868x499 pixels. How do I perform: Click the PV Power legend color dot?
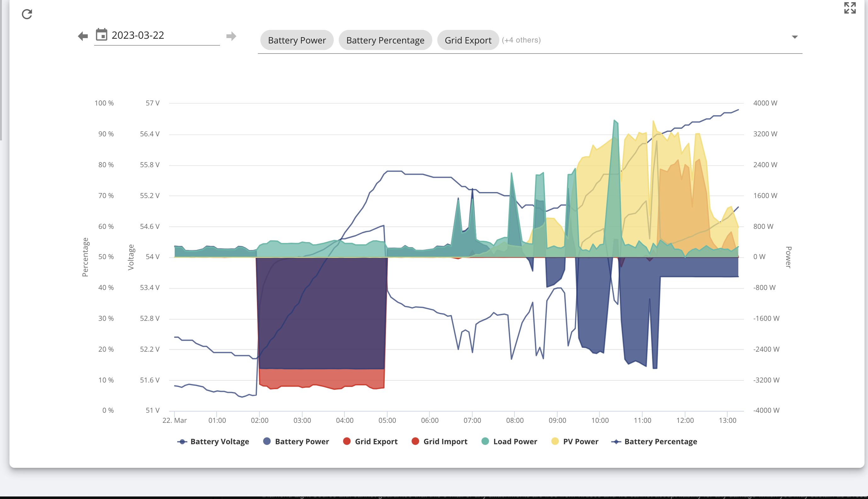(555, 441)
